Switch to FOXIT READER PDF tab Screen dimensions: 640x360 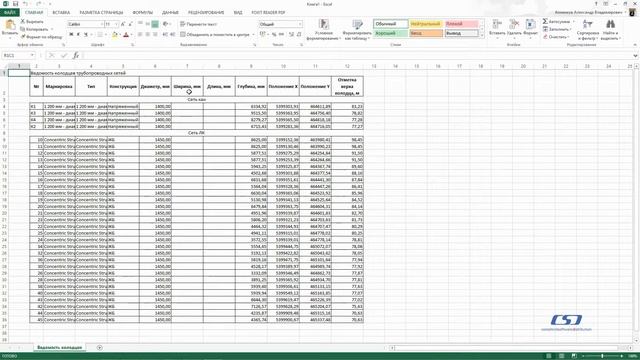tap(268, 13)
